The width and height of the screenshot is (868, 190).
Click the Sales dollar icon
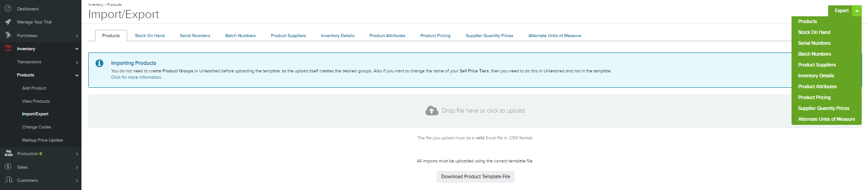coord(8,167)
